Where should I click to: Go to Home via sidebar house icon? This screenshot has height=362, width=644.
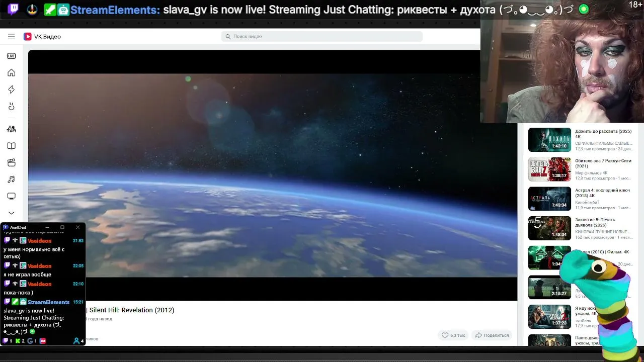[x=11, y=73]
